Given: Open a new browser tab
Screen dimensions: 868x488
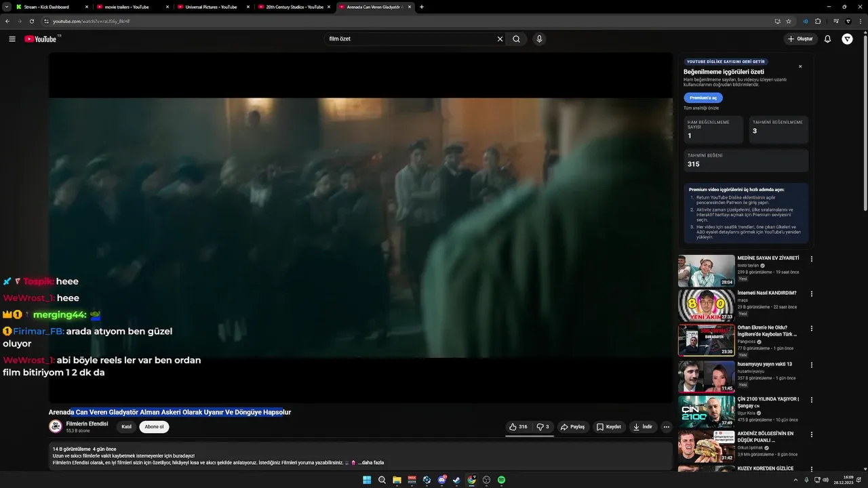Looking at the screenshot, I should click(422, 7).
